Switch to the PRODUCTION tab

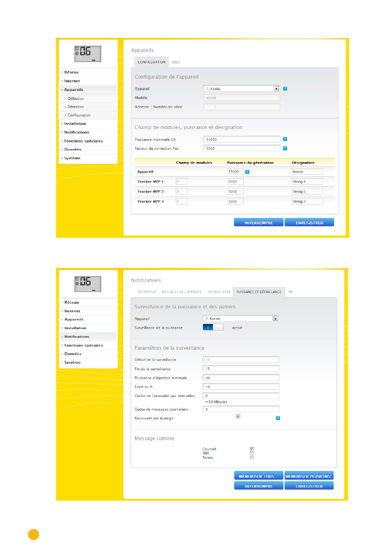tap(219, 292)
